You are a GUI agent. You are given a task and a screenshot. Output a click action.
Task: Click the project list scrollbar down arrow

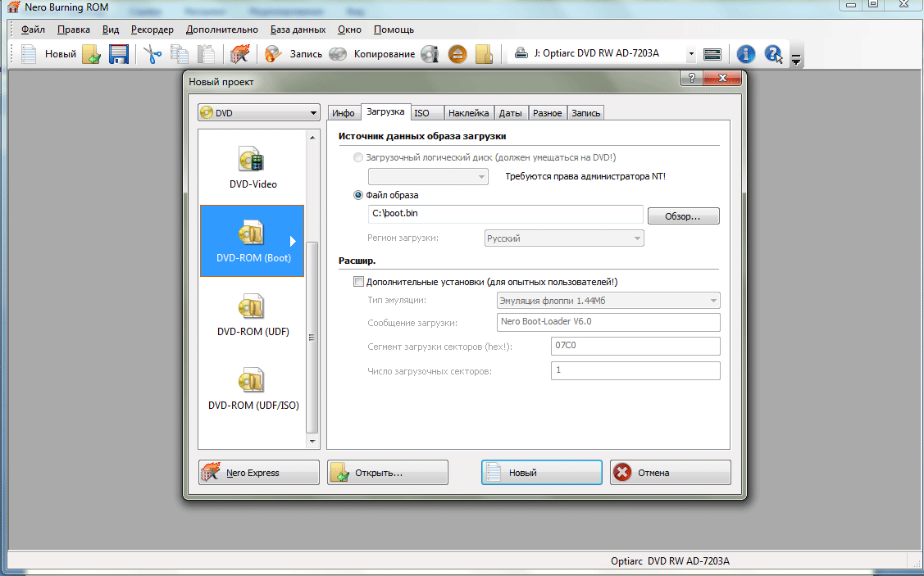(312, 441)
